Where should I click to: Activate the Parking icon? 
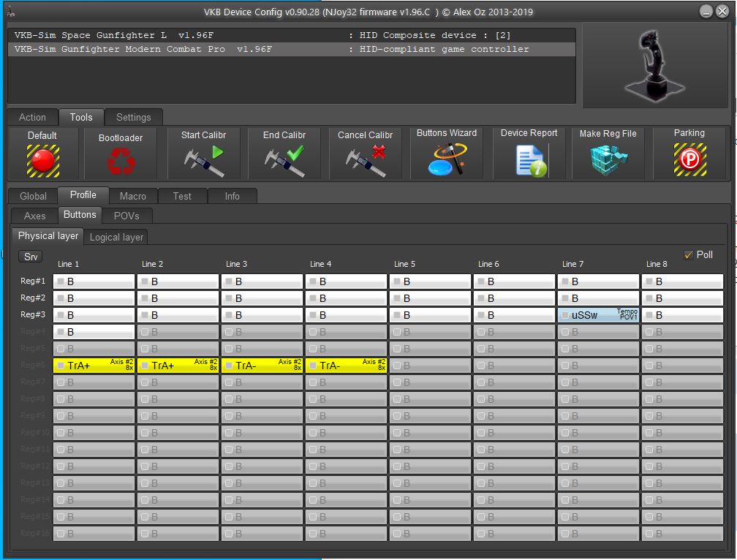point(689,159)
